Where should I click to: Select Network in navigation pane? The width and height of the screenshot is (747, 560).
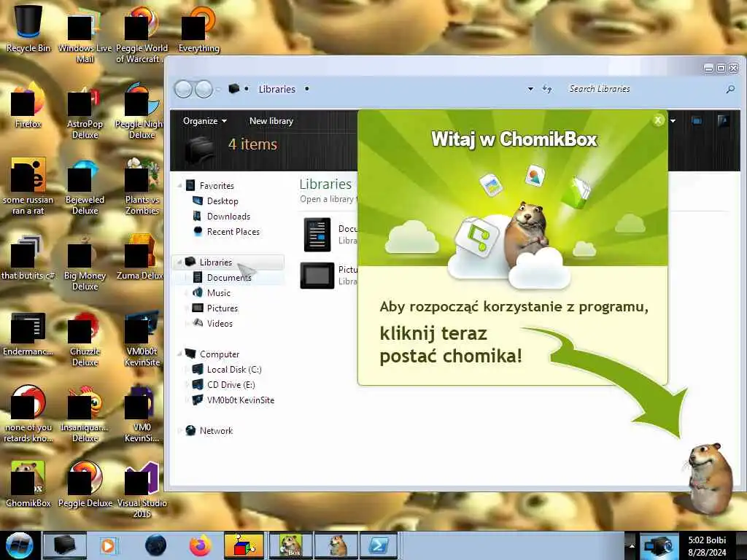(x=216, y=430)
